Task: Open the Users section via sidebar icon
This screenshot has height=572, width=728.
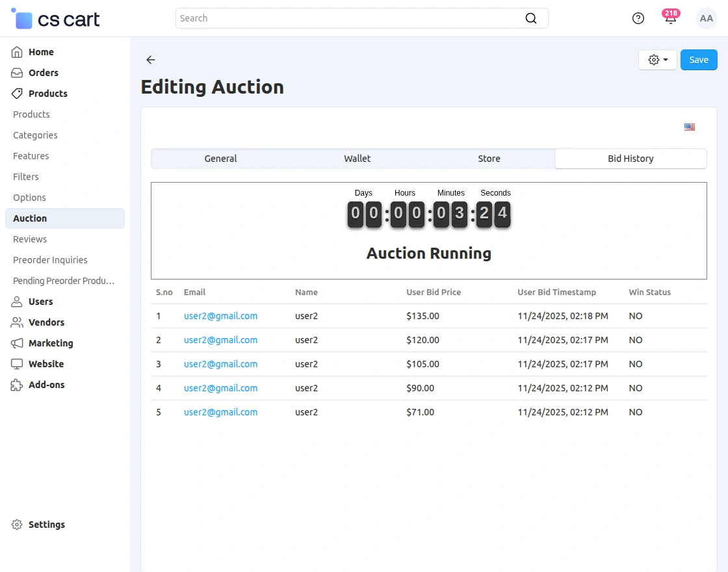Action: (x=16, y=302)
